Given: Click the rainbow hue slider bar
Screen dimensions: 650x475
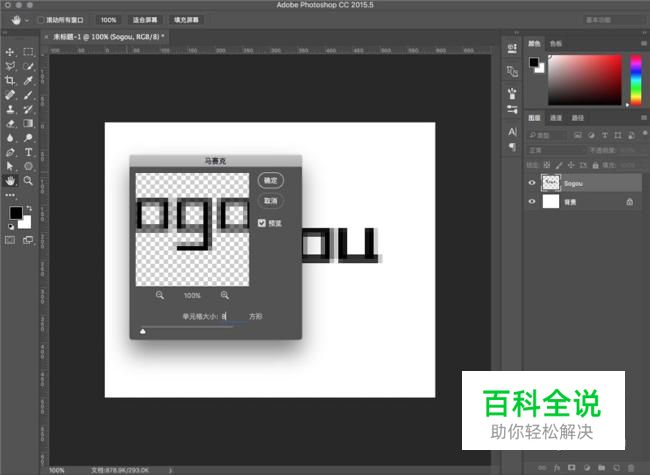Looking at the screenshot, I should click(x=636, y=80).
